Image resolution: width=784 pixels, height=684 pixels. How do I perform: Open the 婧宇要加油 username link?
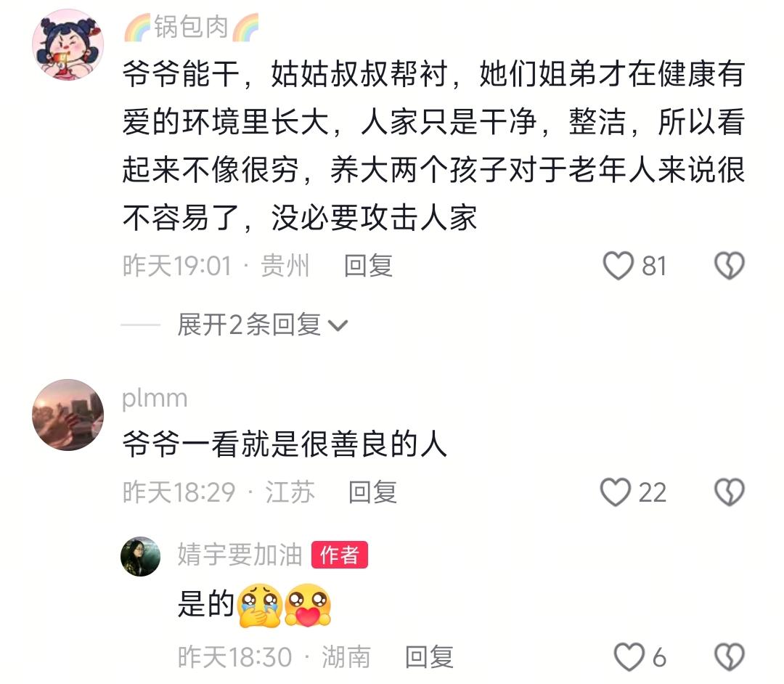240,555
